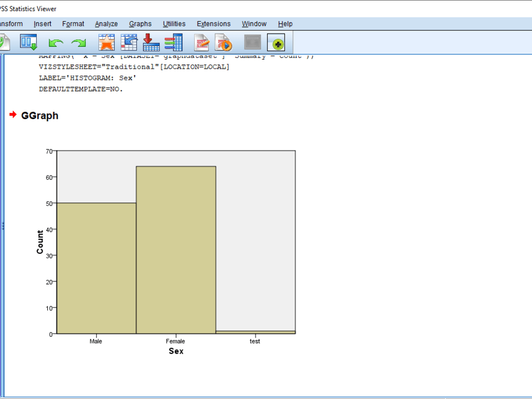Click the run-script document toolbar icon
Screen dimensions: 532x399
click(x=223, y=43)
